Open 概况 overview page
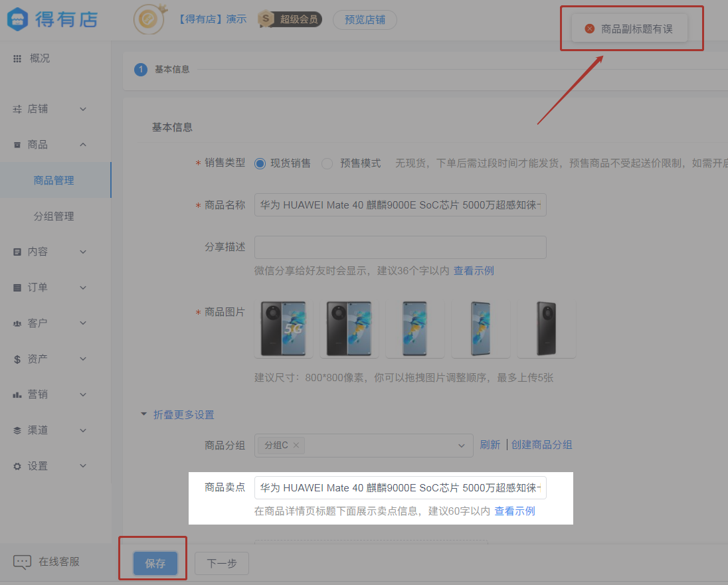The width and height of the screenshot is (728, 585). (39, 58)
